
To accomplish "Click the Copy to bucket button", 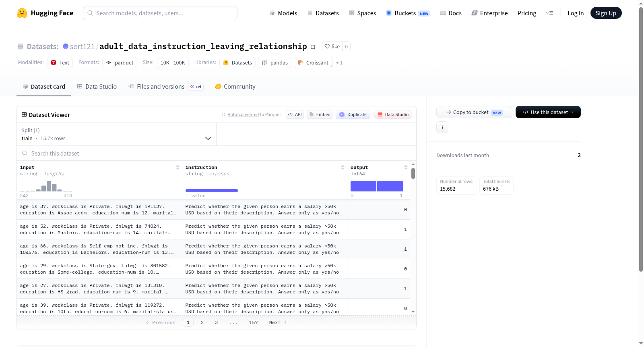I will click(474, 112).
